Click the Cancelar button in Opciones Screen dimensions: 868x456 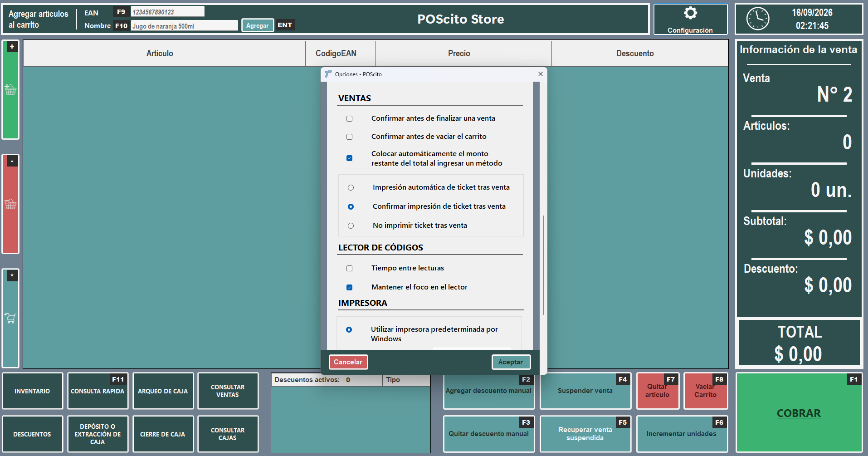(x=348, y=362)
